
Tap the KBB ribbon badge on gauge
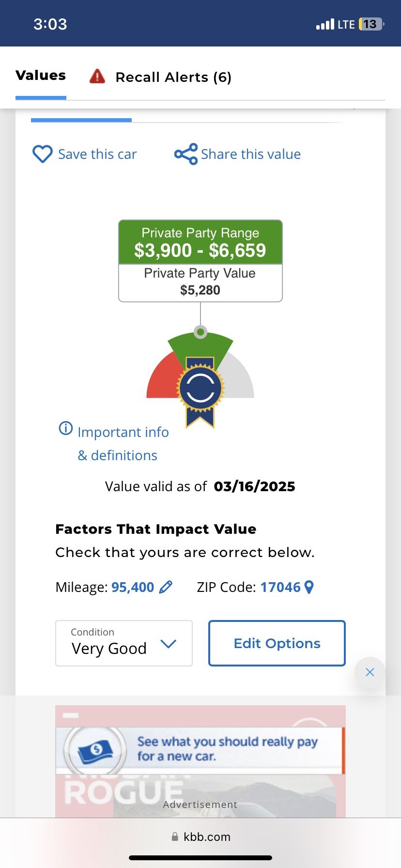pos(200,391)
